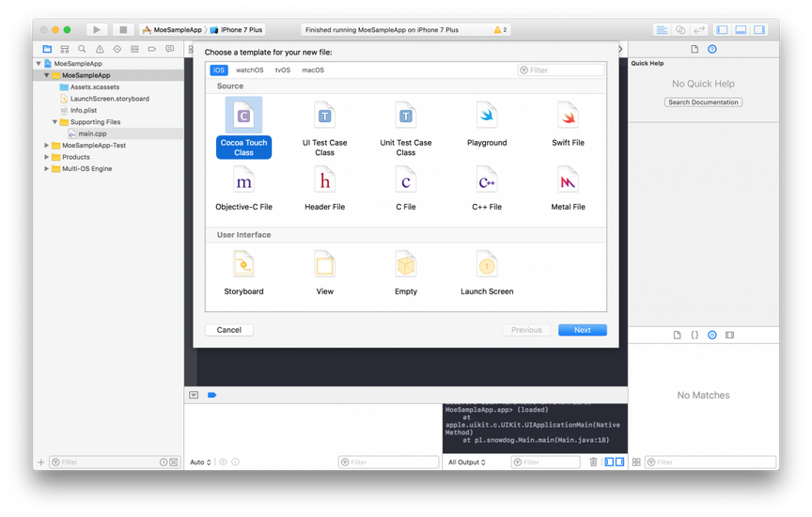Select the tvOS template tab
Viewport: 812px width, 517px height.
pos(283,70)
